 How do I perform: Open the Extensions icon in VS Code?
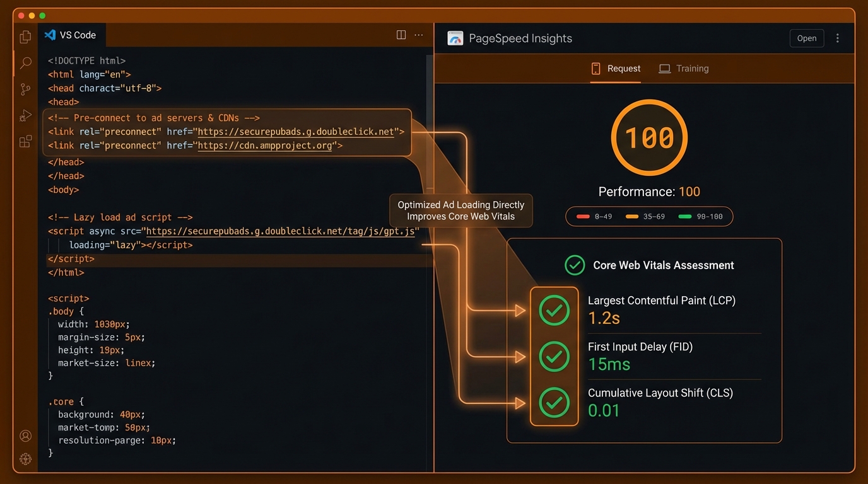pyautogui.click(x=25, y=141)
